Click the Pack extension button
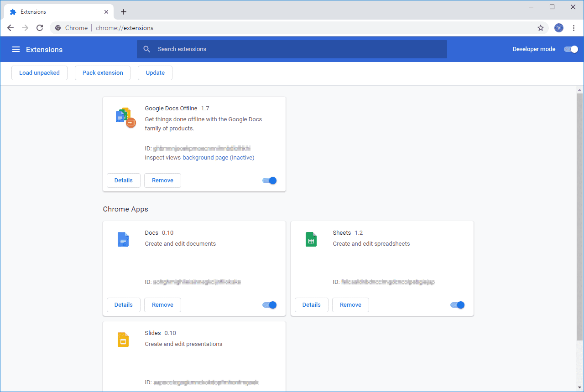The image size is (584, 392). pos(103,73)
